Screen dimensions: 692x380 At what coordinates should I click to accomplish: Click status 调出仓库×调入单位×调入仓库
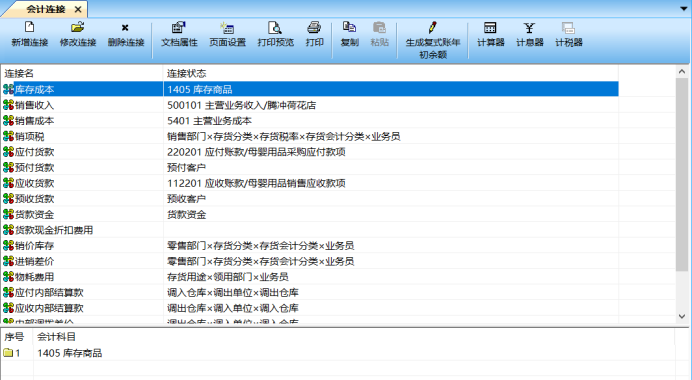coord(233,308)
